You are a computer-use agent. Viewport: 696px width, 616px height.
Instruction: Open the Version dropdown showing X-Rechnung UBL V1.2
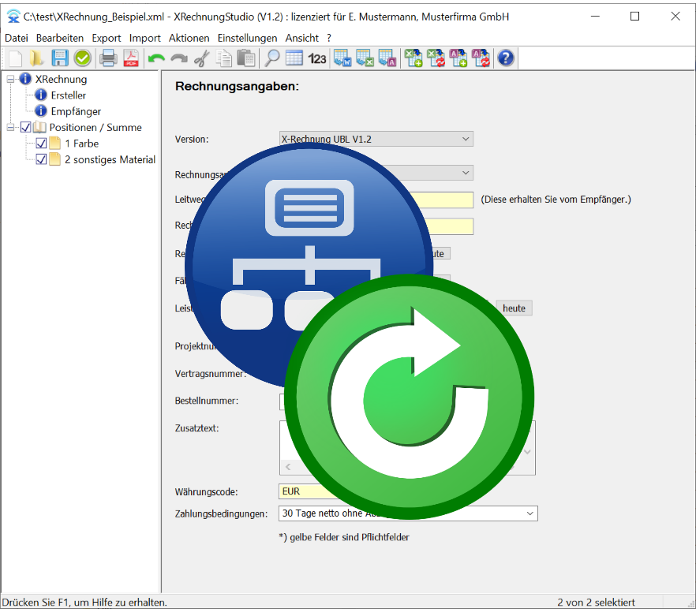pos(376,139)
